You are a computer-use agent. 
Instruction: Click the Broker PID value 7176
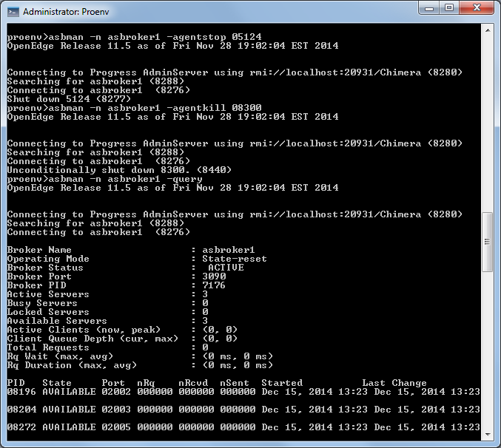pos(214,285)
